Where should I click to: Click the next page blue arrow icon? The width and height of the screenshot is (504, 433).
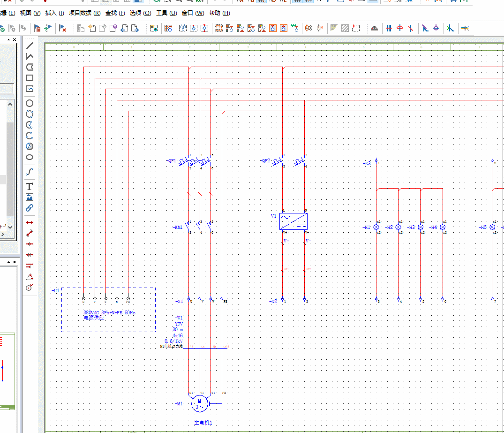coord(135,28)
